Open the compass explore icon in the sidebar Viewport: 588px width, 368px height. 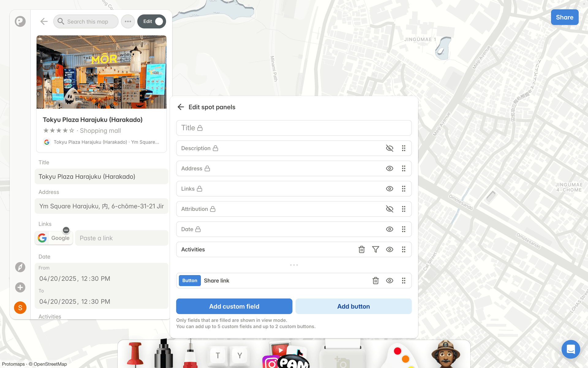coord(20,267)
